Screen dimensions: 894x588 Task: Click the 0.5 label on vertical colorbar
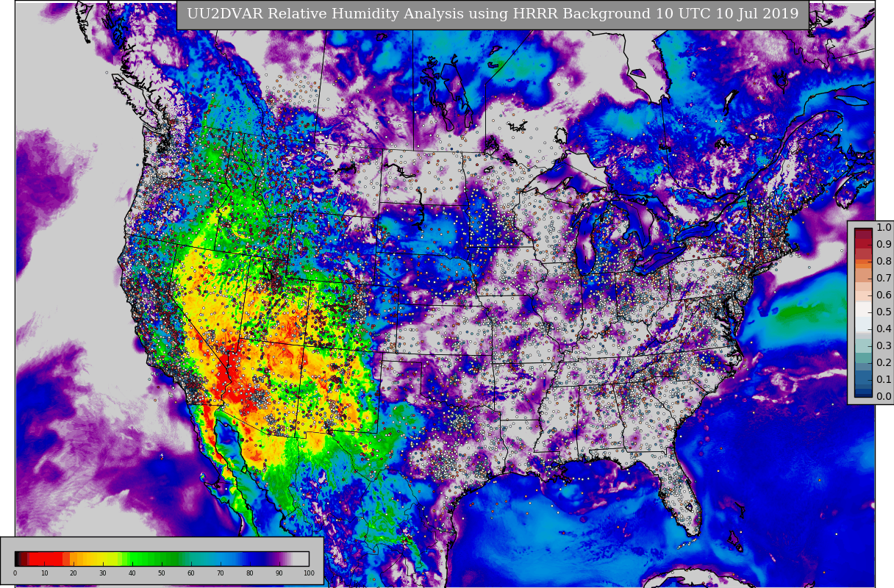point(884,312)
